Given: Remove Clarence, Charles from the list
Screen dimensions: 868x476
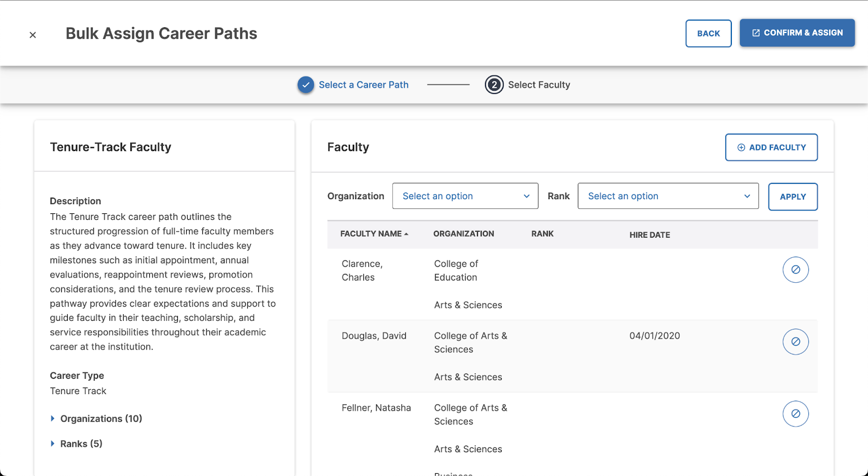Looking at the screenshot, I should (x=796, y=270).
